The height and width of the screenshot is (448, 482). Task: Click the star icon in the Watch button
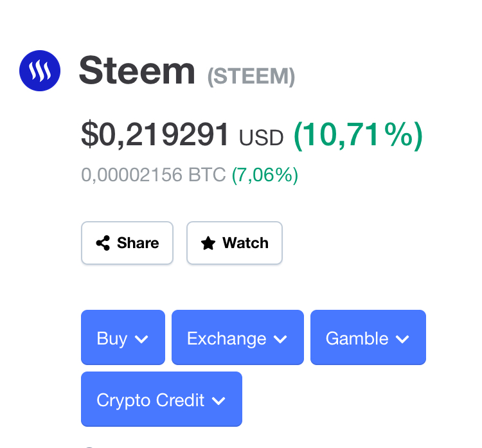pyautogui.click(x=208, y=243)
